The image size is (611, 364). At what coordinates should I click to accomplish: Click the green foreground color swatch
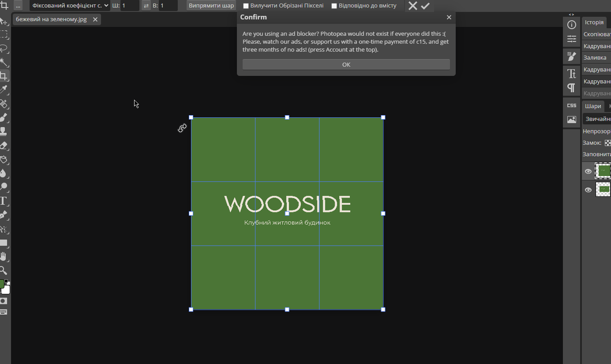(2, 284)
